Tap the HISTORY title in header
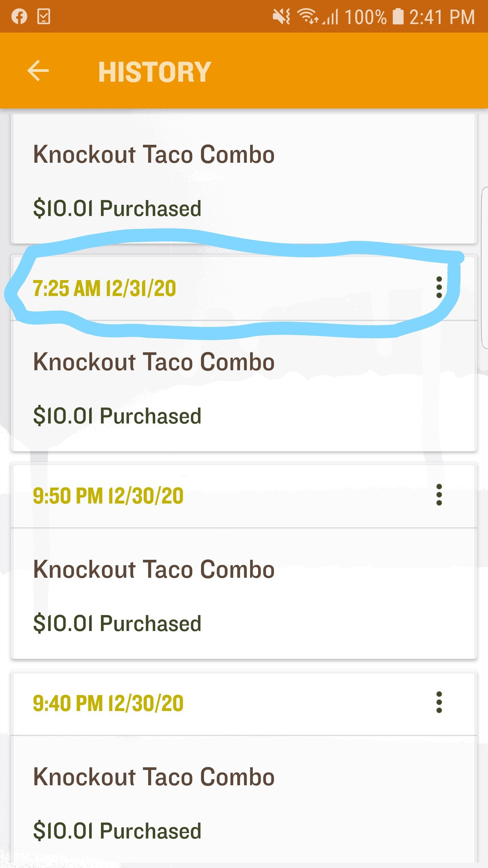 (x=155, y=72)
